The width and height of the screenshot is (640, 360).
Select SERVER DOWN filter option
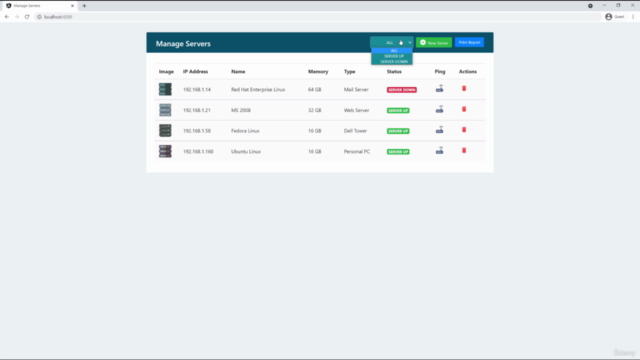tap(392, 61)
